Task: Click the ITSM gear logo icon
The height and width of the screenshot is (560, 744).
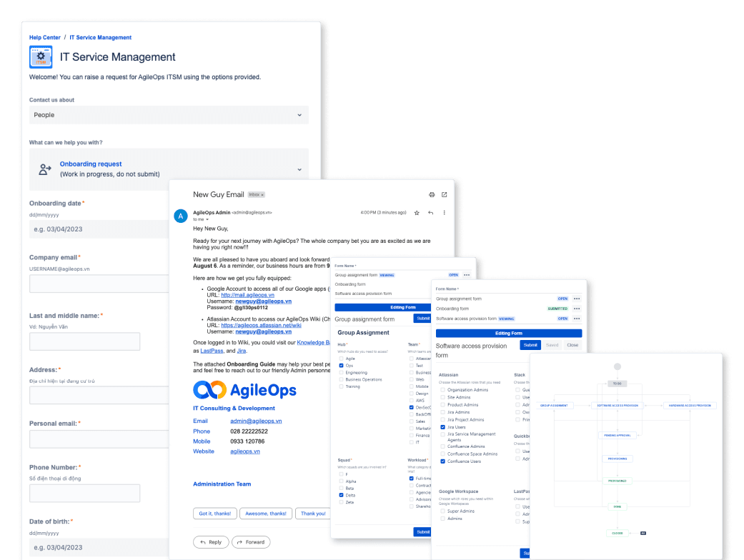Action: pyautogui.click(x=41, y=57)
